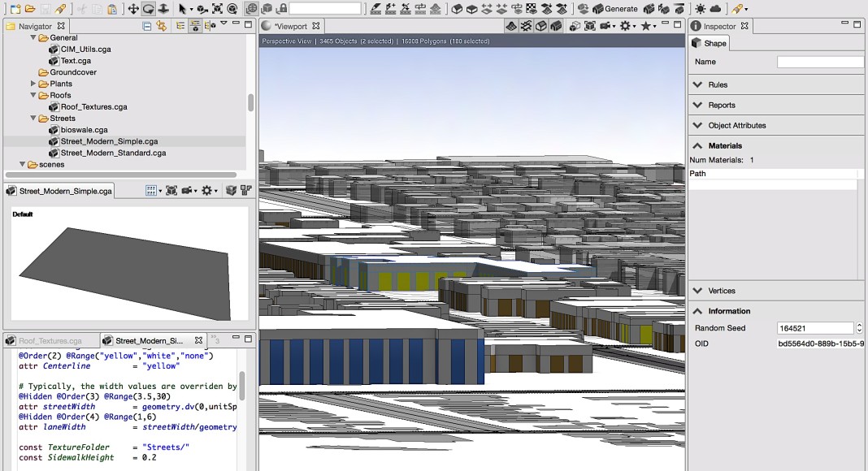Toggle Link with Editor in Navigator
Screen dimensions: 868x471
pos(161,26)
